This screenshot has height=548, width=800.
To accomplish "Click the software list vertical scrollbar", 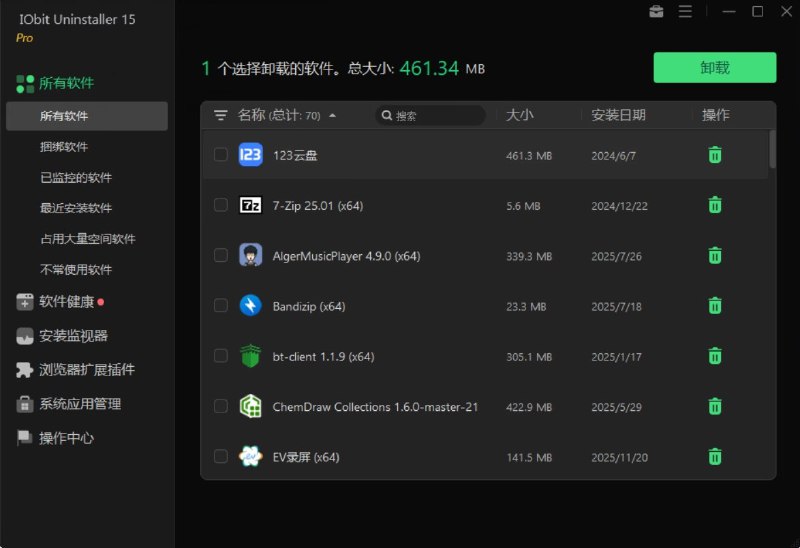I will pos(772,150).
